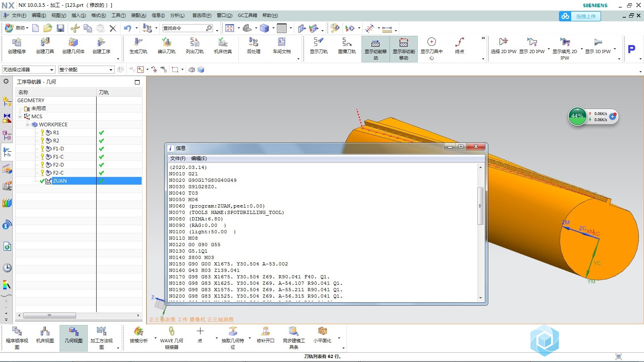The width and height of the screenshot is (644, 362).
Task: Click 显示刀轨 display tool path
Action: (319, 46)
